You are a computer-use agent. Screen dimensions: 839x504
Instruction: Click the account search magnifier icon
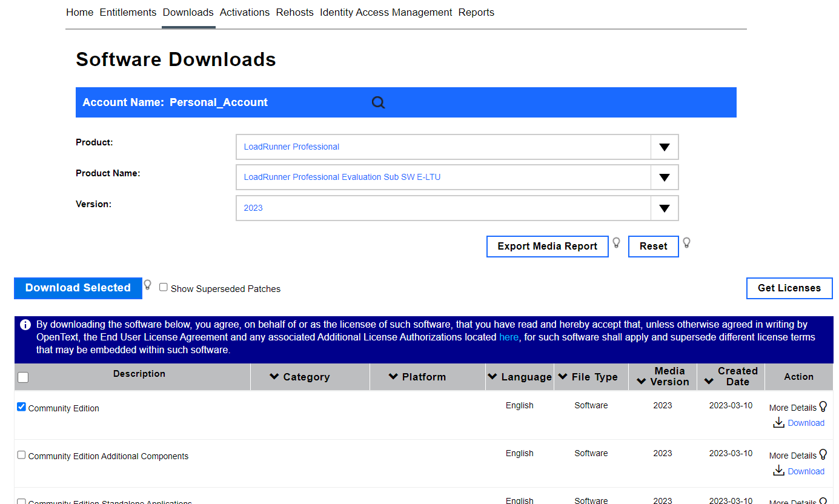coord(378,102)
